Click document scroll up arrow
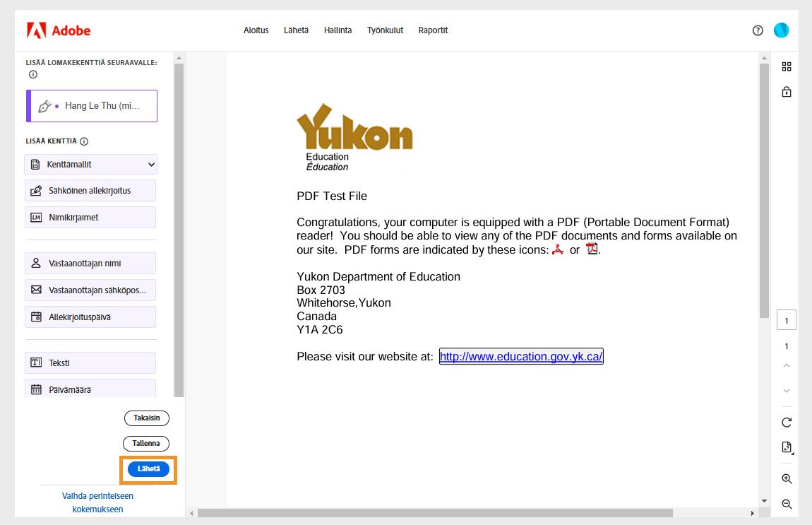 [x=764, y=58]
